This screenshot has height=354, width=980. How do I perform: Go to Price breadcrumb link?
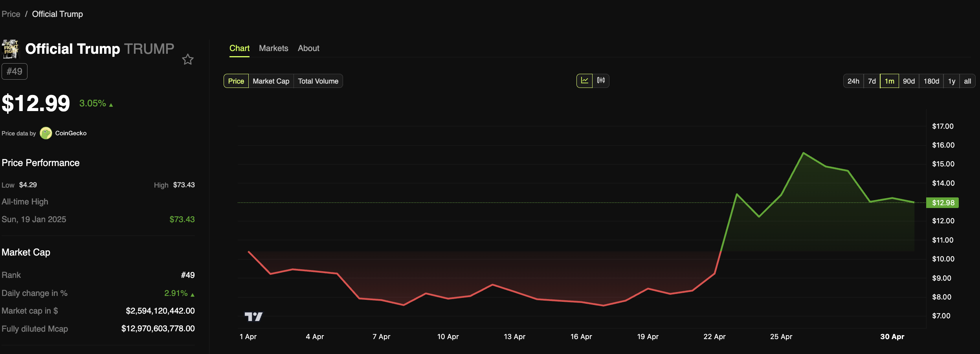tap(11, 14)
